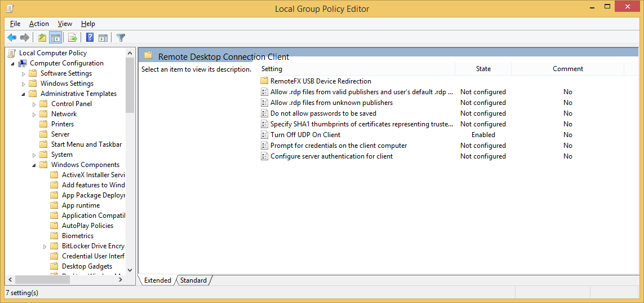Sort by the Comment column header

click(567, 69)
